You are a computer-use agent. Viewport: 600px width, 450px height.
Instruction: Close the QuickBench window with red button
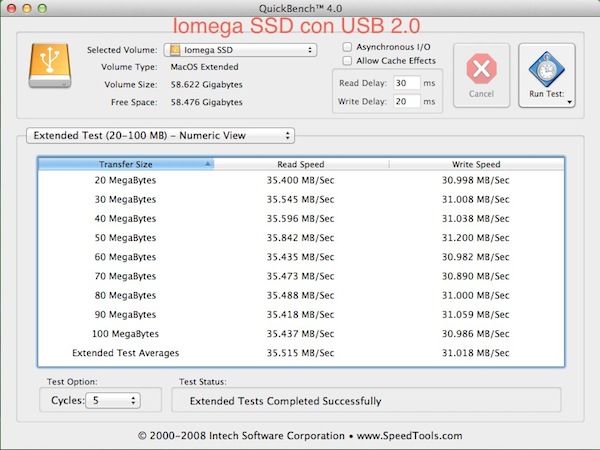11,8
